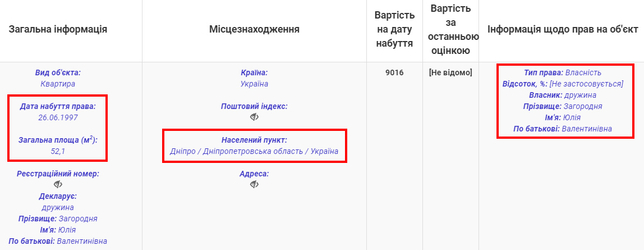Click the Вартість за останньою оцінкою header
This screenshot has width=644, height=250.
pyautogui.click(x=450, y=29)
